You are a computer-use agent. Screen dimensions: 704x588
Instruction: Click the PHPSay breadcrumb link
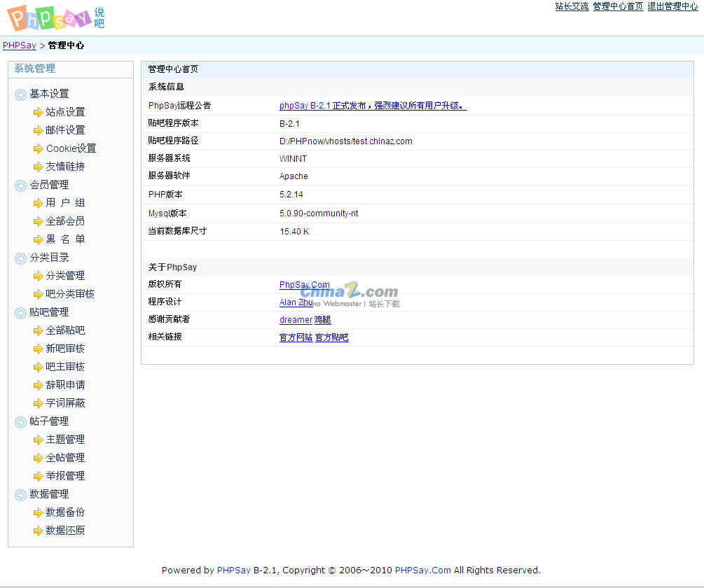point(20,45)
